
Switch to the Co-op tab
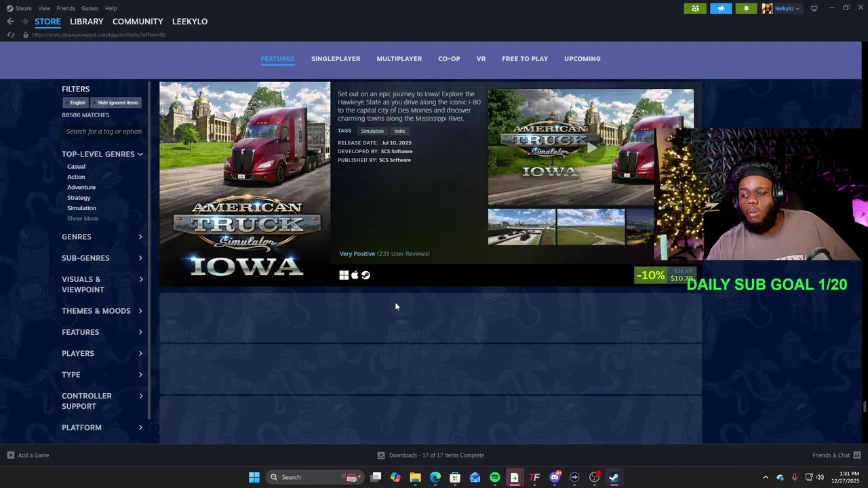[449, 59]
